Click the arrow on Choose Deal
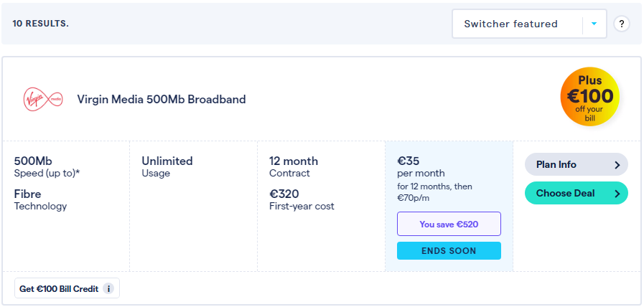 pos(617,194)
